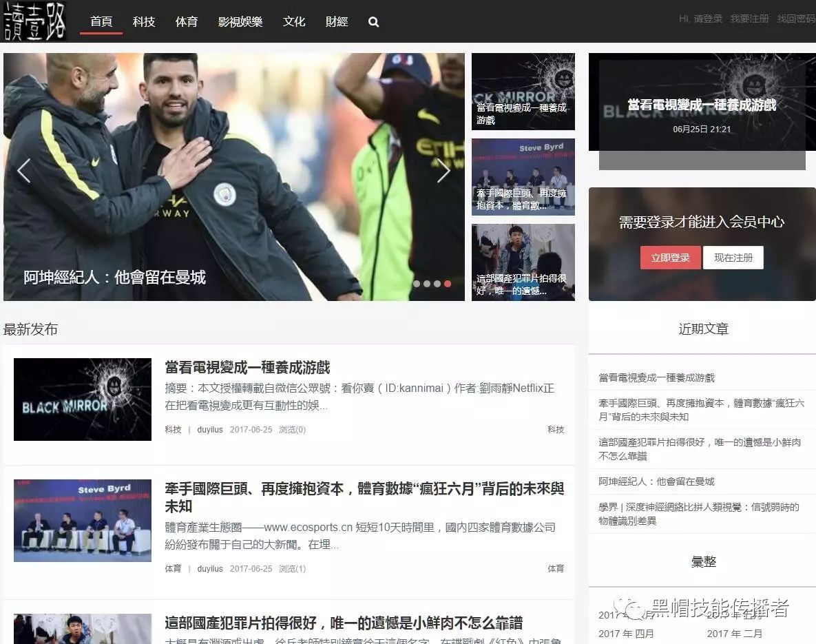Open crime film thumbnail beside the carousel

(x=523, y=262)
